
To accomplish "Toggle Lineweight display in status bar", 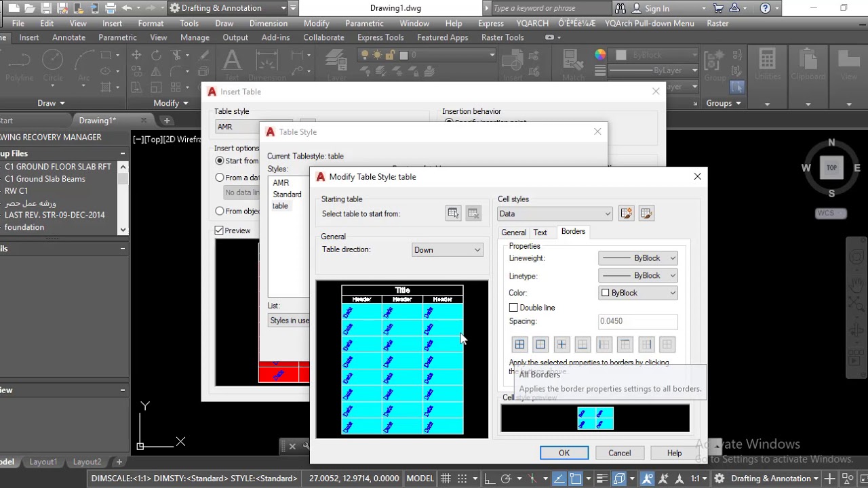I will click(604, 479).
